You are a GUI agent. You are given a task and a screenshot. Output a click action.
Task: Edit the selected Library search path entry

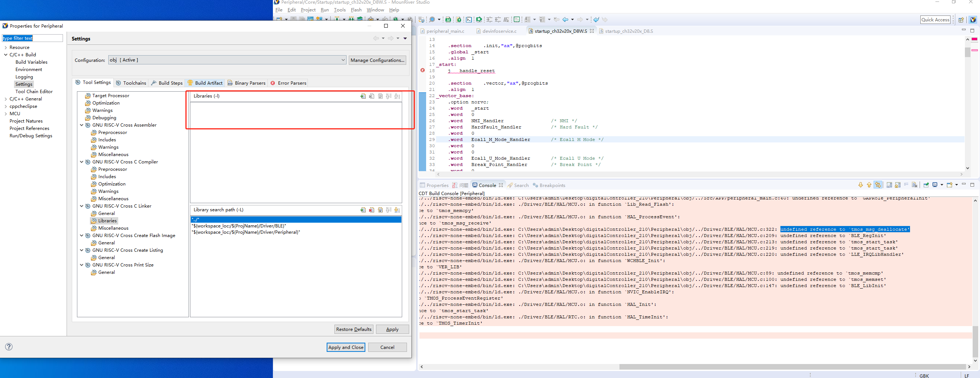(x=380, y=210)
